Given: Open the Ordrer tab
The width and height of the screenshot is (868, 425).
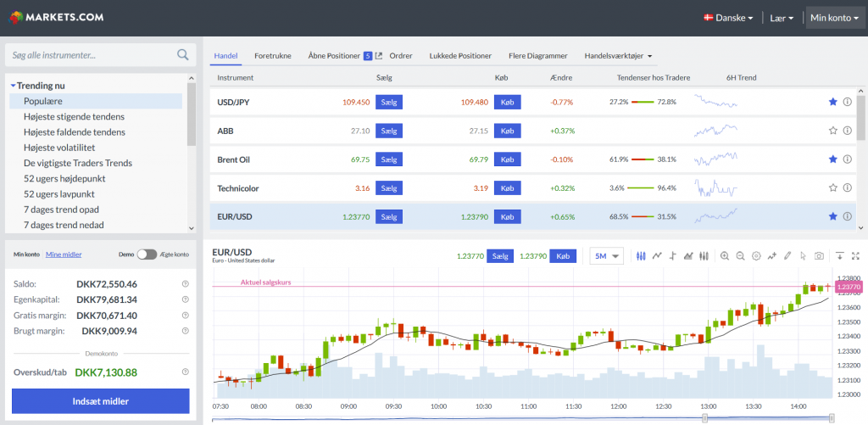Looking at the screenshot, I should (x=401, y=55).
